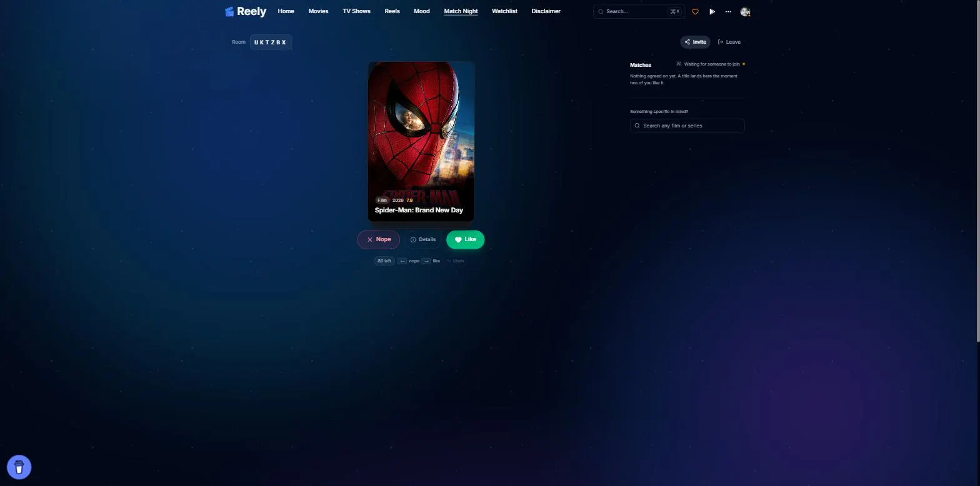The height and width of the screenshot is (486, 980).
Task: Click the Spider-Man: Brand New Day title
Action: [x=419, y=210]
